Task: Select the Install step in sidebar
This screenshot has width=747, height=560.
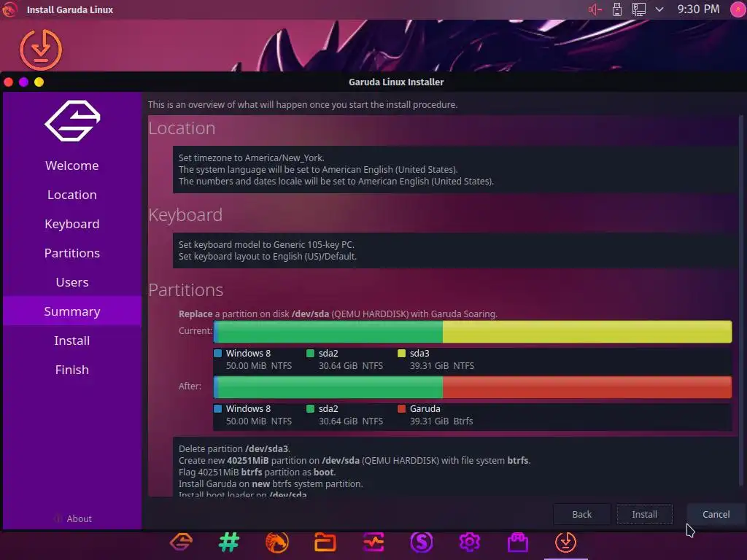Action: coord(72,341)
